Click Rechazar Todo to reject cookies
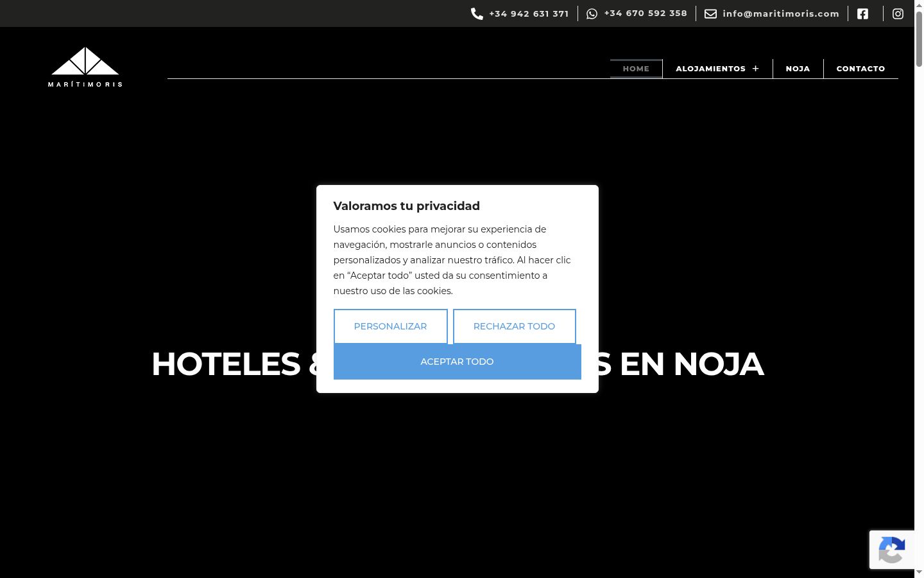924x578 pixels. pyautogui.click(x=514, y=326)
